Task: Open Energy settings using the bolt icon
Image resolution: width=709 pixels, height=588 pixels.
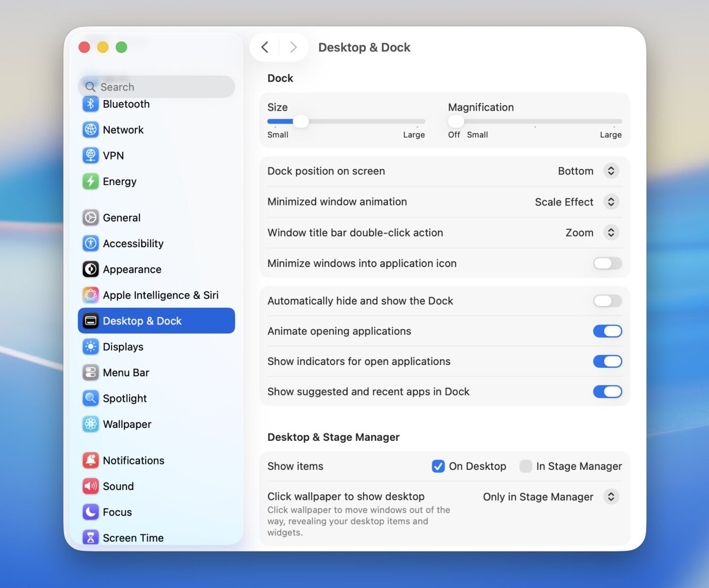Action: 91,181
